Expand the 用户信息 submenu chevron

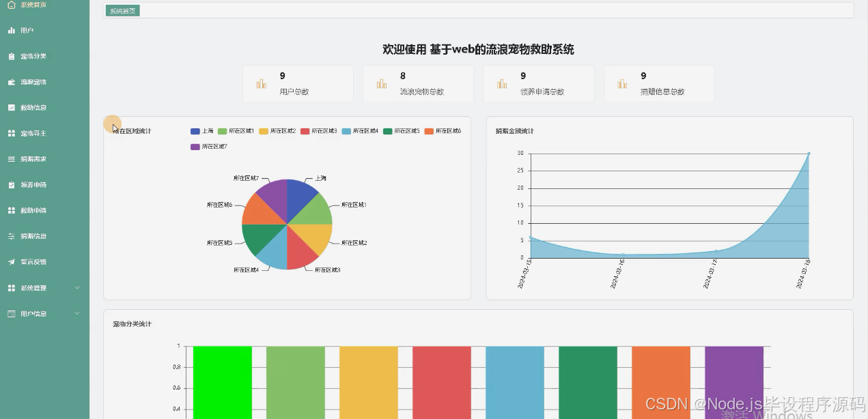[x=77, y=314]
